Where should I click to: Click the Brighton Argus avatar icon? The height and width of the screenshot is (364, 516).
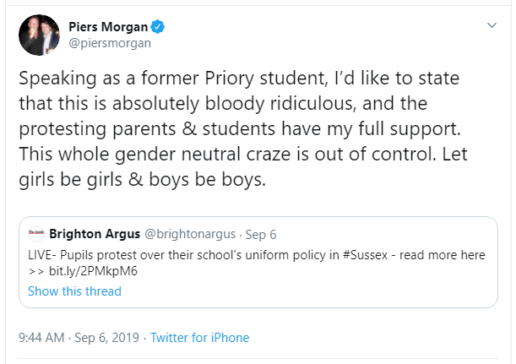[36, 234]
